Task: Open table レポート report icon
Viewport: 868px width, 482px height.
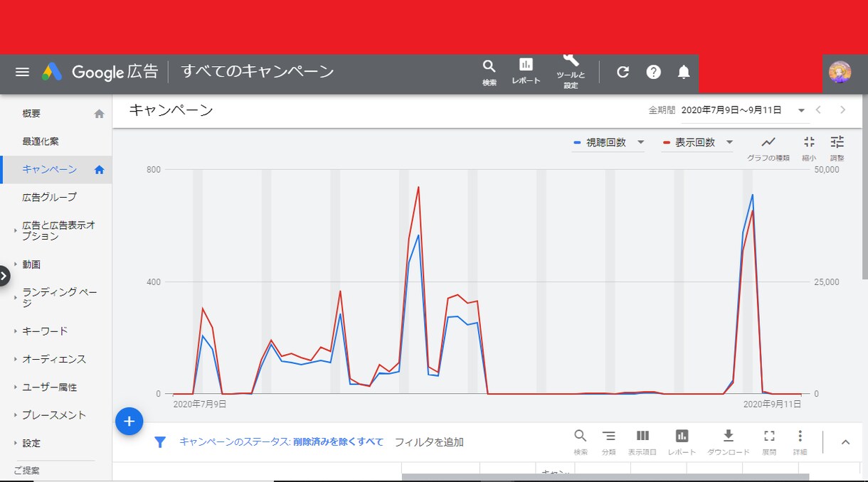Action: click(682, 442)
